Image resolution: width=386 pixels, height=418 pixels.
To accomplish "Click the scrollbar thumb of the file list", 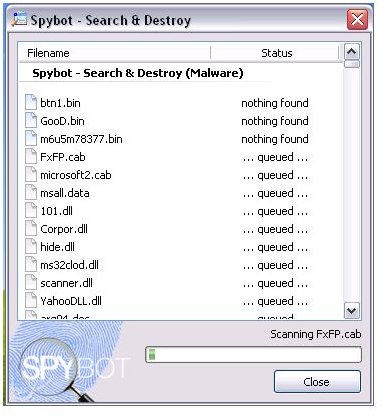I will click(351, 64).
